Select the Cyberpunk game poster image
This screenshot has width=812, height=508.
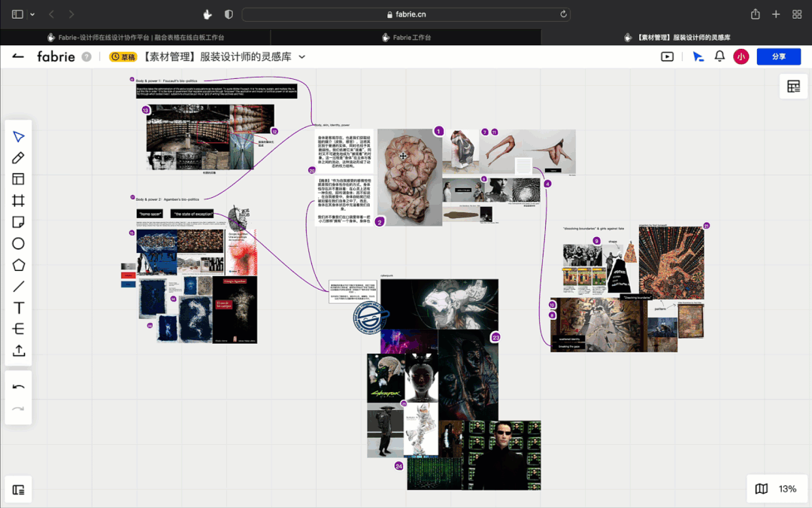386,379
